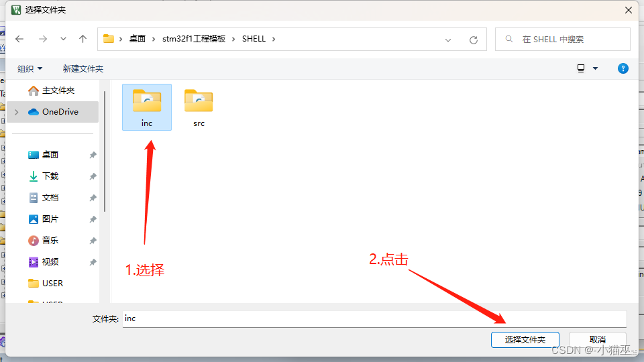The width and height of the screenshot is (644, 362).
Task: Expand the chevron after stm32f1工程模板 in the path
Action: point(233,39)
